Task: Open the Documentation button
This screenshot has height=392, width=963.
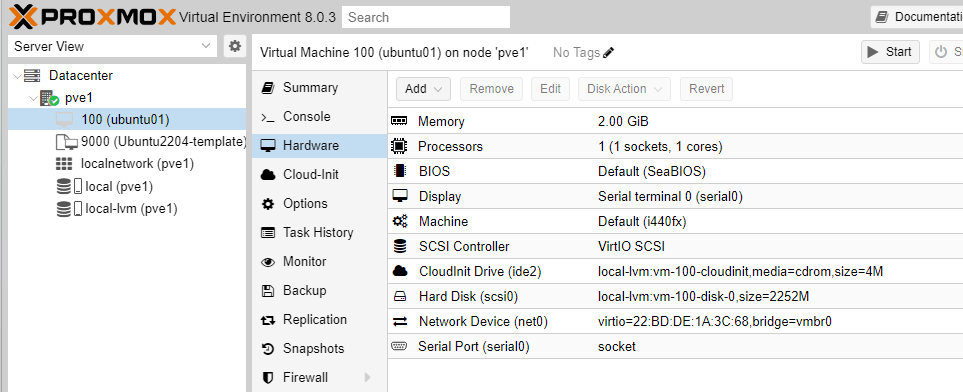Action: click(917, 17)
